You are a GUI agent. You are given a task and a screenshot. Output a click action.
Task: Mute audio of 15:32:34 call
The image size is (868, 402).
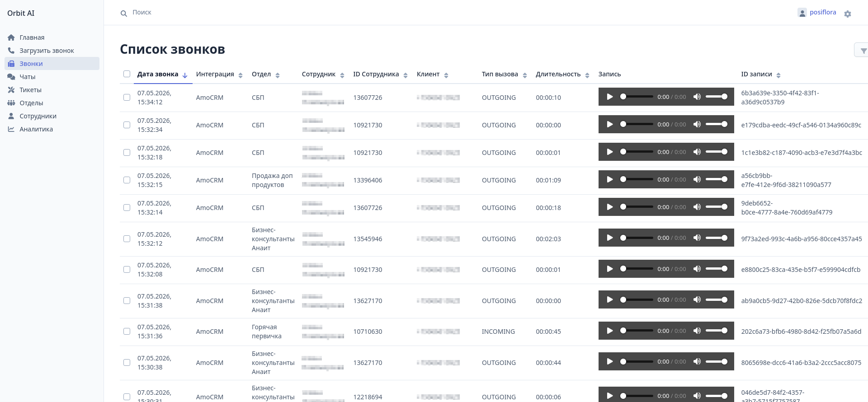[x=697, y=124]
